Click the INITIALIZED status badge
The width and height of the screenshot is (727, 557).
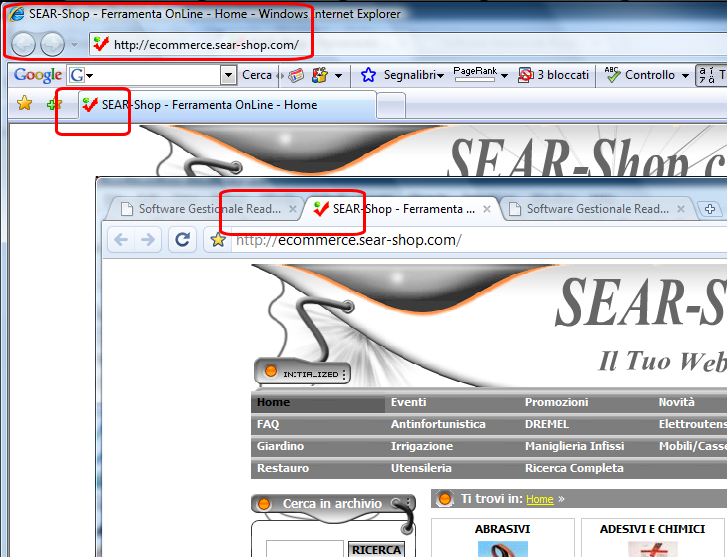pyautogui.click(x=303, y=372)
